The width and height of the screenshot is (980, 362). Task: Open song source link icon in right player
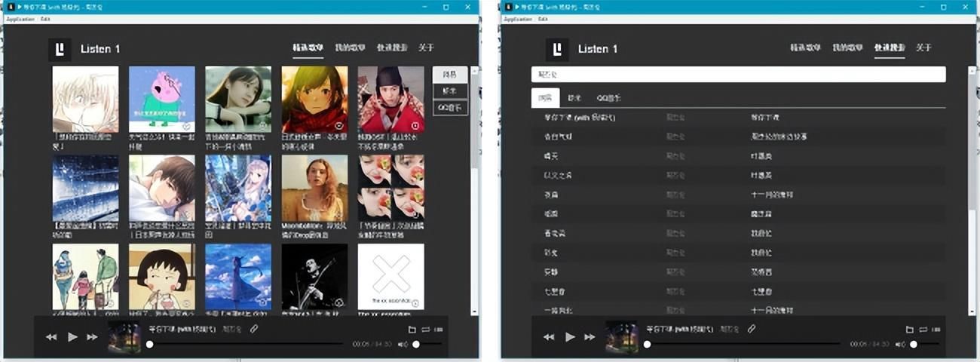[x=752, y=329]
